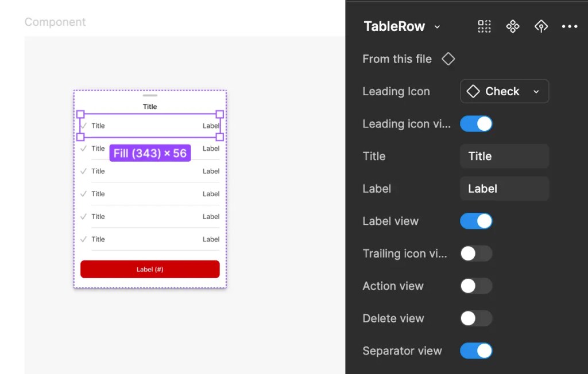Open the three-dot more options menu
The image size is (588, 374).
[570, 26]
